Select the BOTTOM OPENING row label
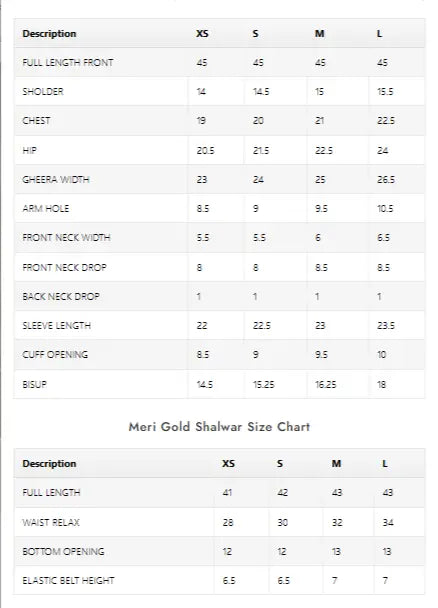Screen dimensions: 438x608 point(63,551)
